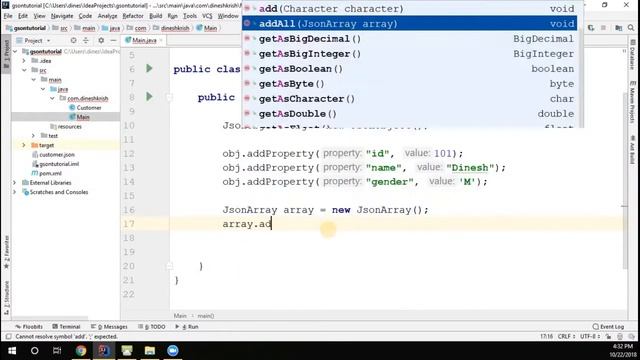Choose getAsBoolean() completion item
Viewport: 640px width, 360px height.
pyautogui.click(x=409, y=69)
